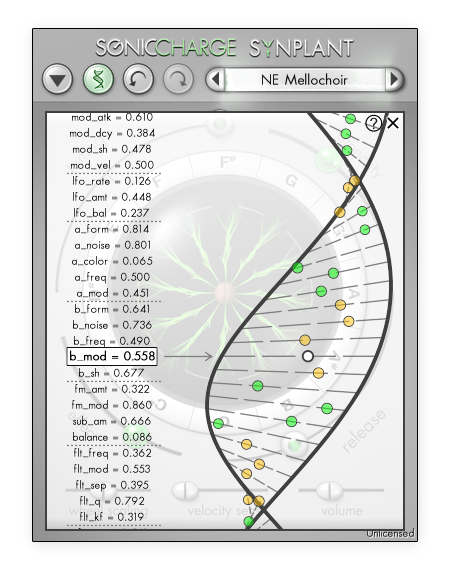The height and width of the screenshot is (570, 450).
Task: Click the fm_mod = 0.860 parameter label
Action: (x=111, y=405)
